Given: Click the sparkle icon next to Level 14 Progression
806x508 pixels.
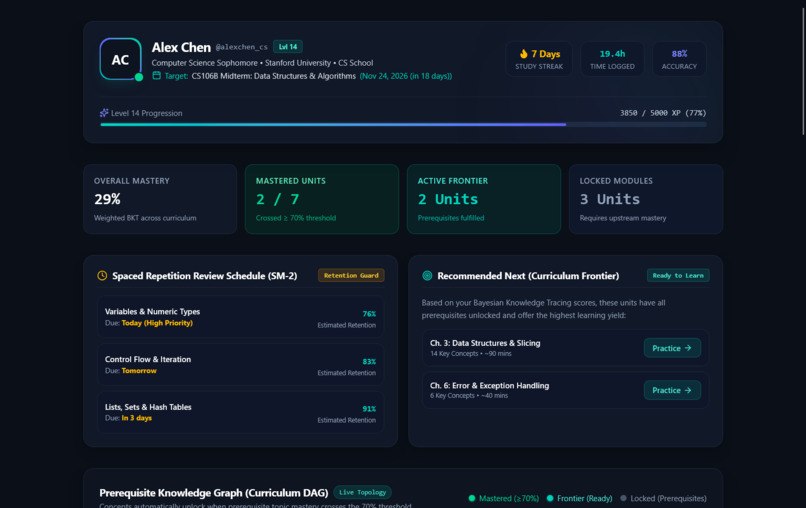Looking at the screenshot, I should [x=104, y=113].
